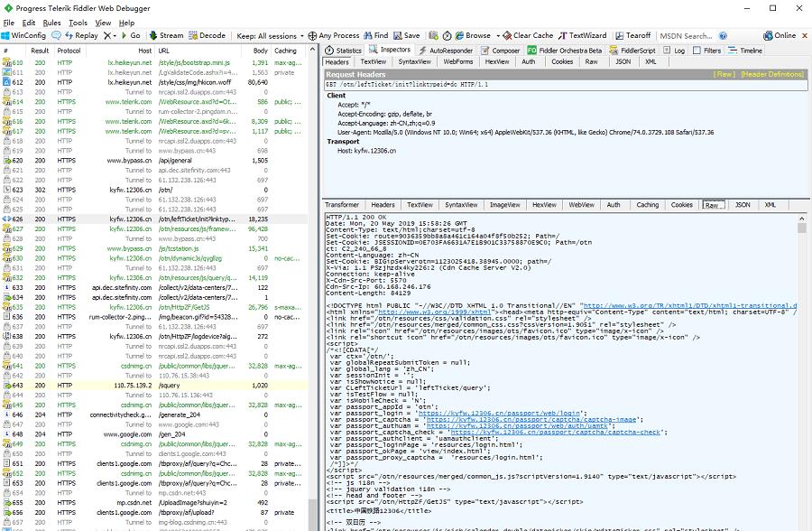Open the Log tab
The height and width of the screenshot is (531, 812).
(x=674, y=51)
